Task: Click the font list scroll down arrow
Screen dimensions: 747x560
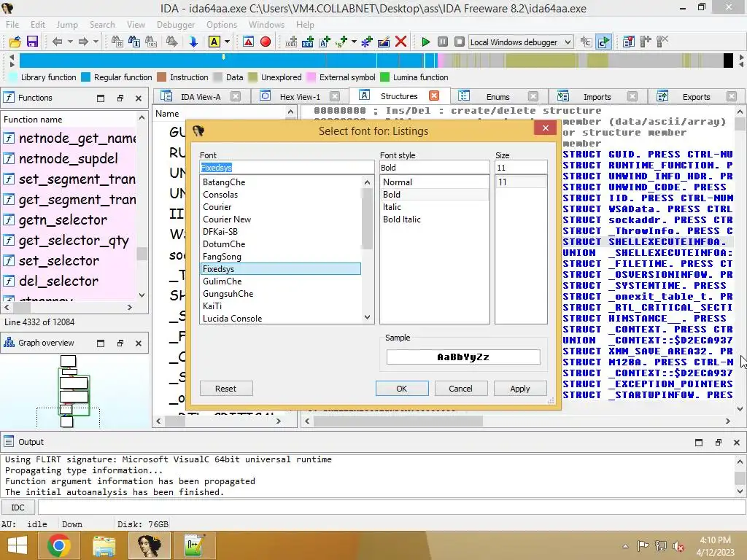Action: click(x=367, y=317)
